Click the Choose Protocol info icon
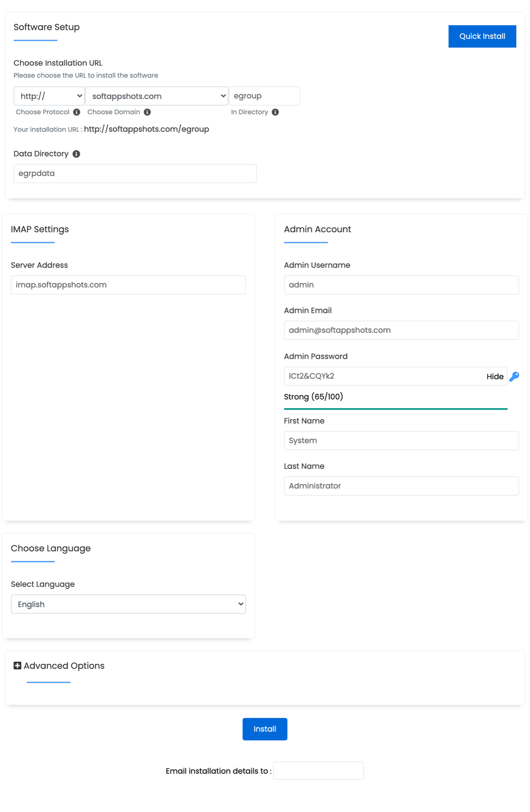The width and height of the screenshot is (530, 812). click(x=76, y=112)
